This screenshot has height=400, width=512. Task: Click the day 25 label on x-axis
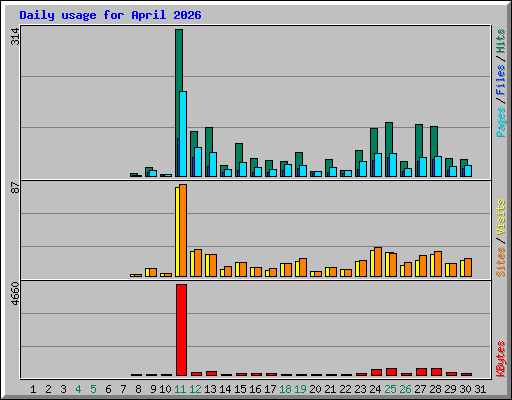point(390,389)
